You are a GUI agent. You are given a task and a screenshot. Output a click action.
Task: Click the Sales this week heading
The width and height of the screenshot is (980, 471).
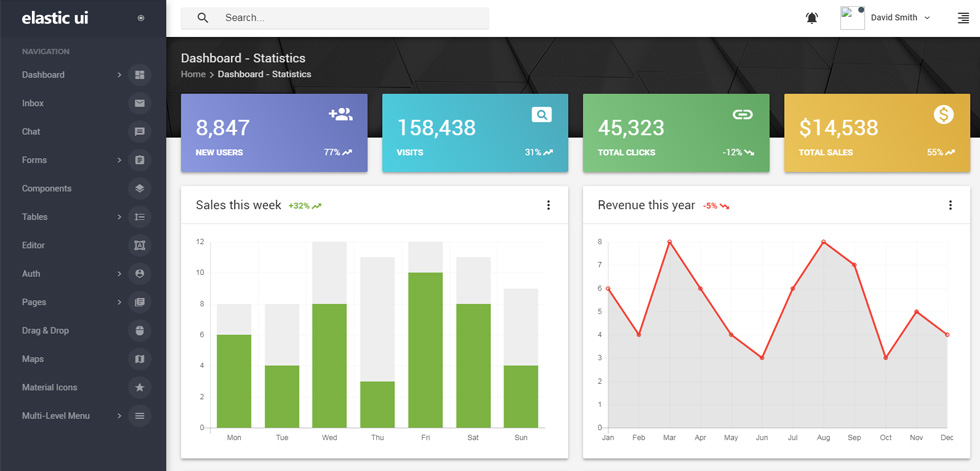238,205
